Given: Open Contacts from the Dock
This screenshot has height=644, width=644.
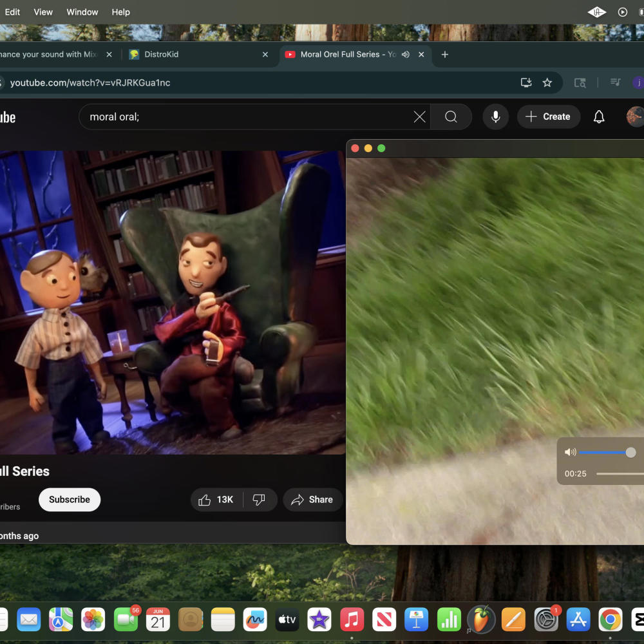Looking at the screenshot, I should (191, 619).
